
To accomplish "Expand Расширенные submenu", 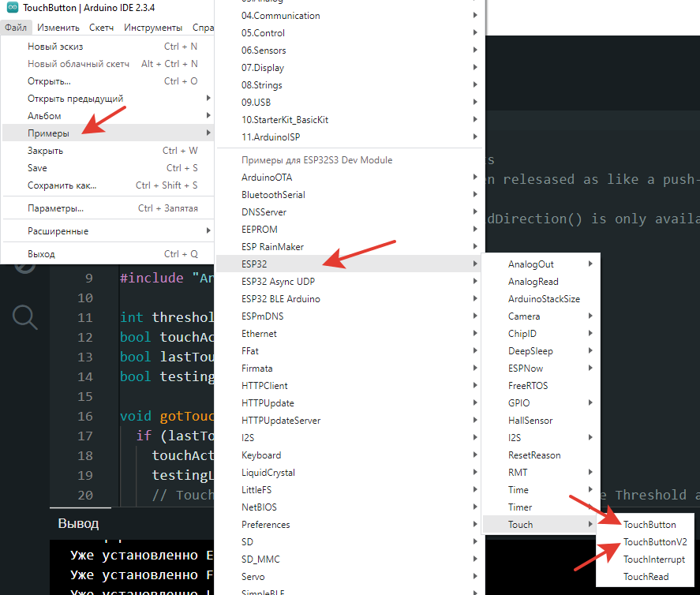I will [x=108, y=231].
